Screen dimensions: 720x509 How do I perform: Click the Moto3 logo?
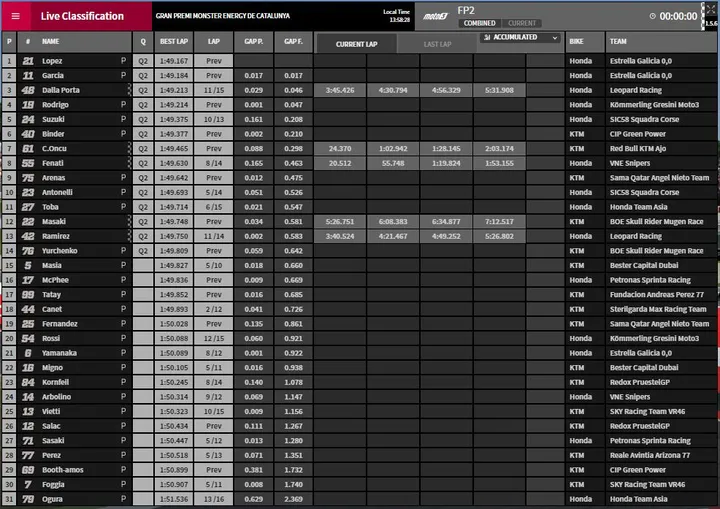click(x=434, y=16)
